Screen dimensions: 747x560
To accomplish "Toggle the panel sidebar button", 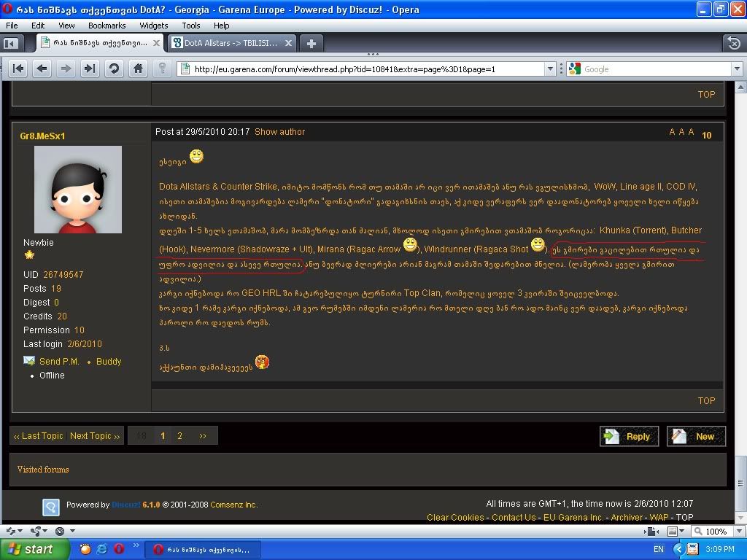I will (x=10, y=43).
